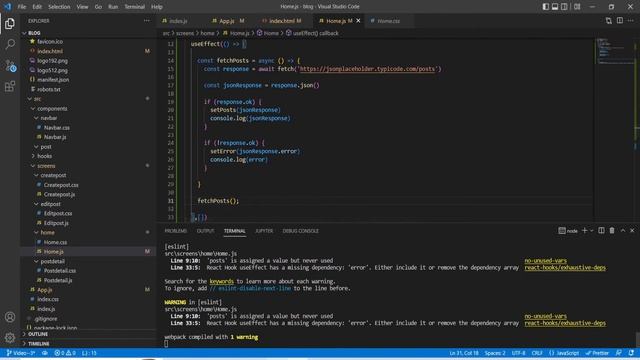Split the terminal pane
This screenshot has width=640, height=360.
click(601, 231)
